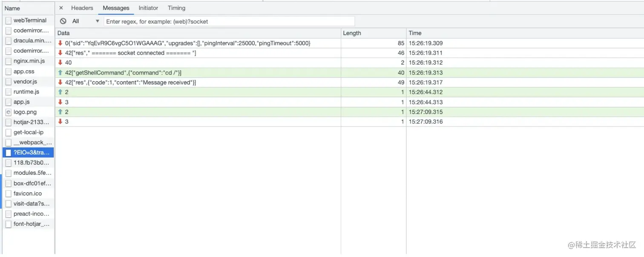Screen dimensions: 644x257
Task: Click the green arrow on getShellCommand message
Action: [60, 73]
